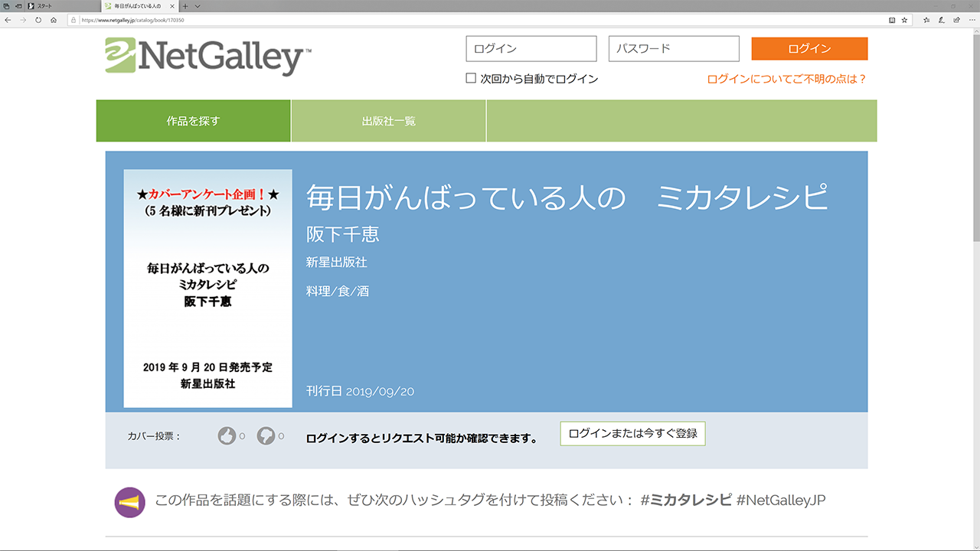The image size is (980, 551).
Task: Open the browser home page icon
Action: pyautogui.click(x=54, y=20)
